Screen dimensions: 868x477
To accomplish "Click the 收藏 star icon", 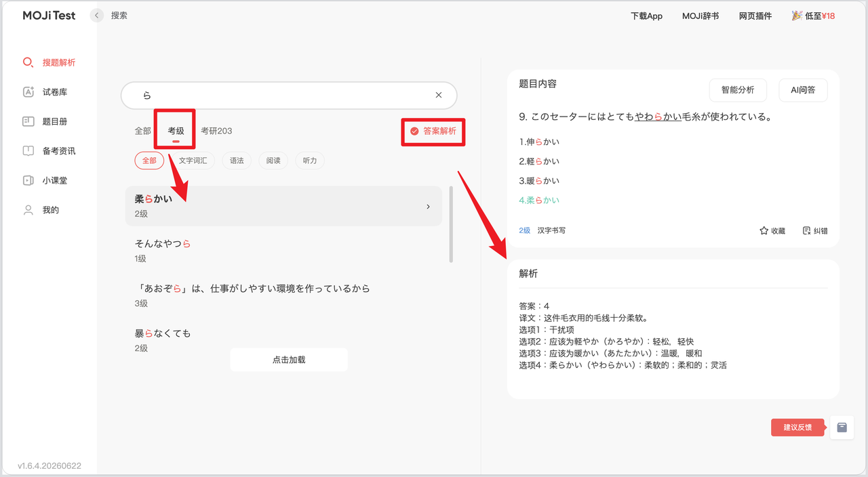I will [x=764, y=230].
